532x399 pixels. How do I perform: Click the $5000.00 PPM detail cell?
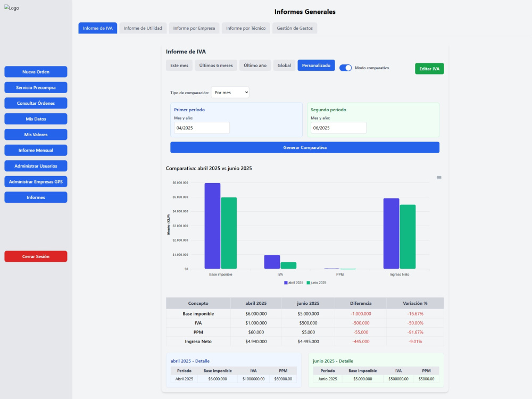coord(426,379)
